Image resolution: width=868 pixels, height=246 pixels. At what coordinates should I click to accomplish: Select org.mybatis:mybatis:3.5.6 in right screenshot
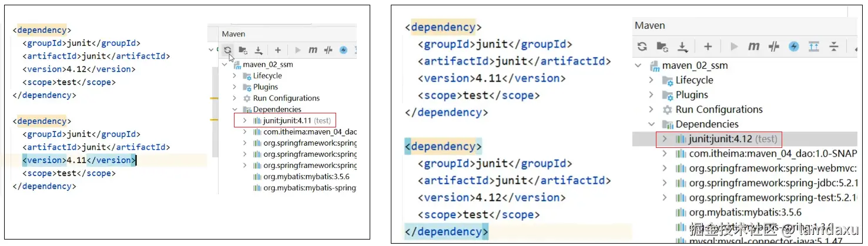point(745,213)
